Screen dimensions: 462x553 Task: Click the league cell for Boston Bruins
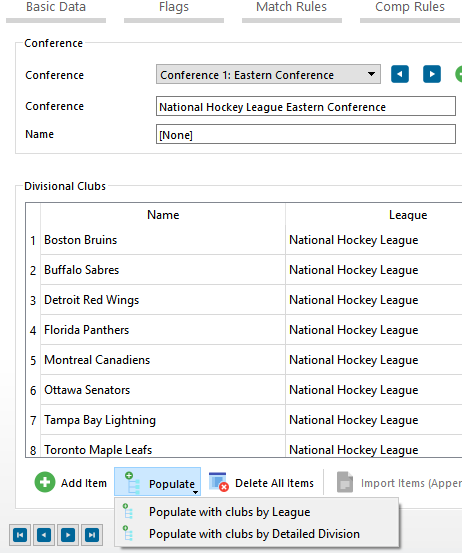pos(374,240)
